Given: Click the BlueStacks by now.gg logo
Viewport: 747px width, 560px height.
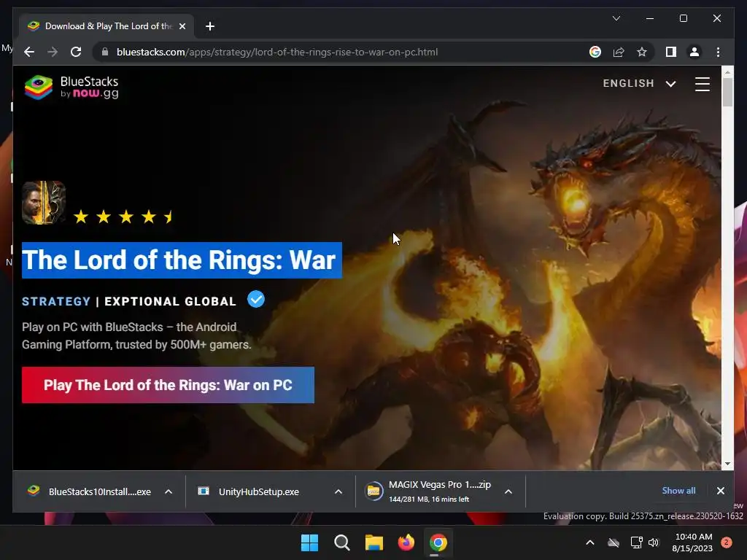Looking at the screenshot, I should coord(71,87).
